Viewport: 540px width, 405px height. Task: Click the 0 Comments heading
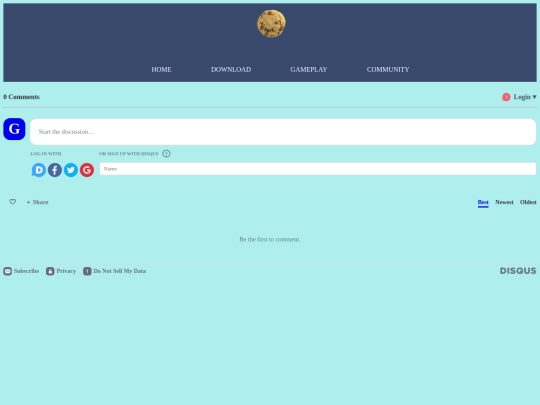tap(21, 97)
